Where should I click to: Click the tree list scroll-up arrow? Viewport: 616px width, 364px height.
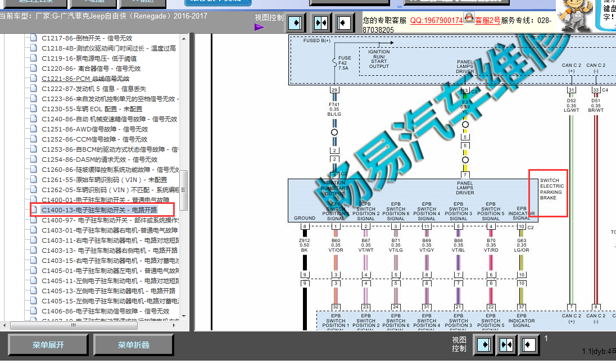(183, 39)
